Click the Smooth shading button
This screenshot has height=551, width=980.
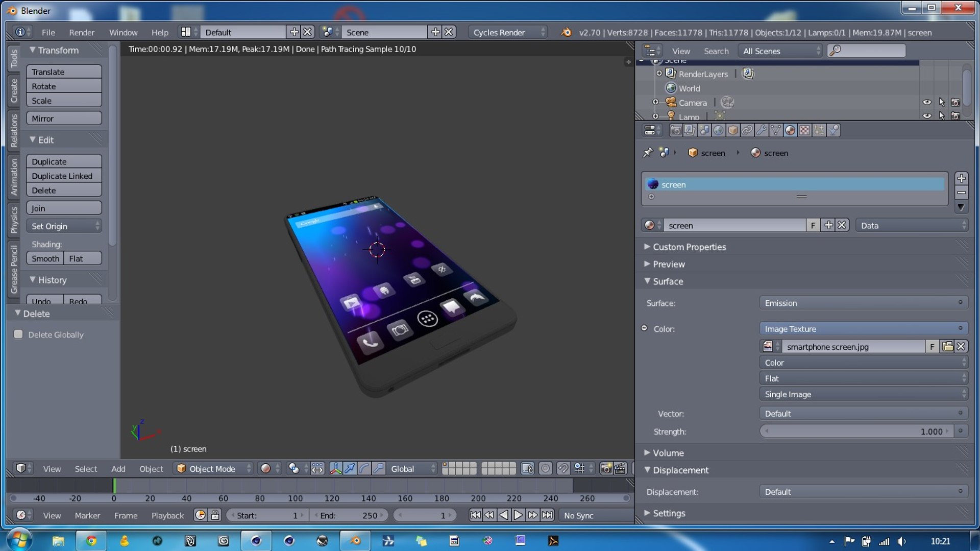tap(45, 258)
